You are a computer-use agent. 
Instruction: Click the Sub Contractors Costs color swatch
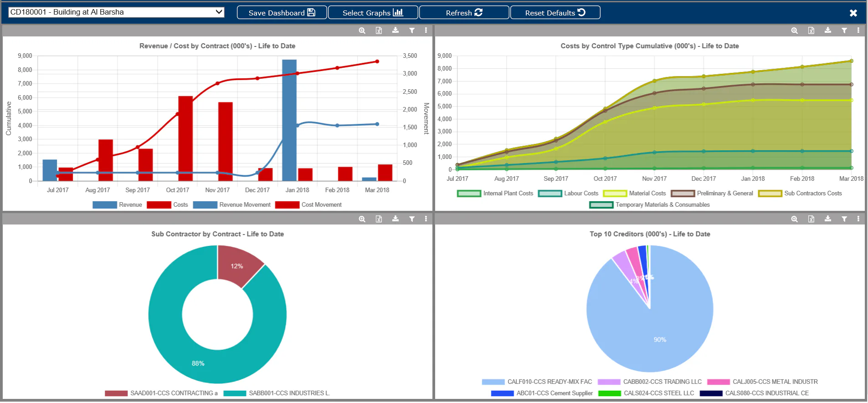click(770, 194)
